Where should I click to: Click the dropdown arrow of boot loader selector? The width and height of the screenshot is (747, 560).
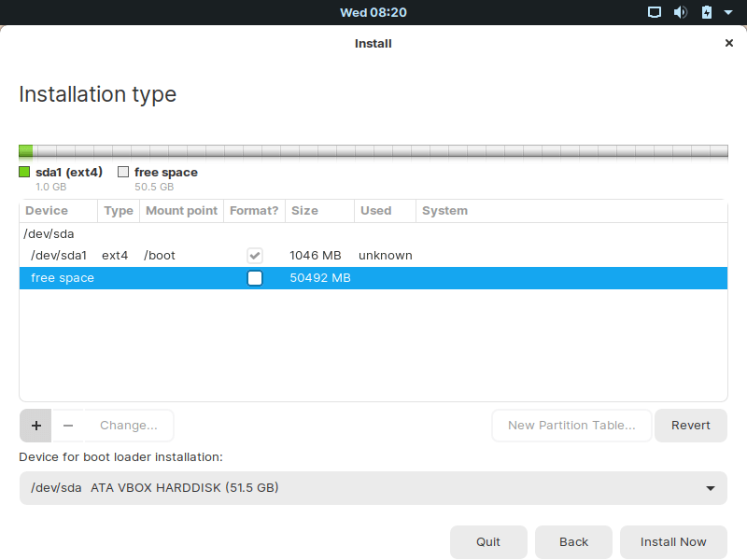(x=711, y=488)
